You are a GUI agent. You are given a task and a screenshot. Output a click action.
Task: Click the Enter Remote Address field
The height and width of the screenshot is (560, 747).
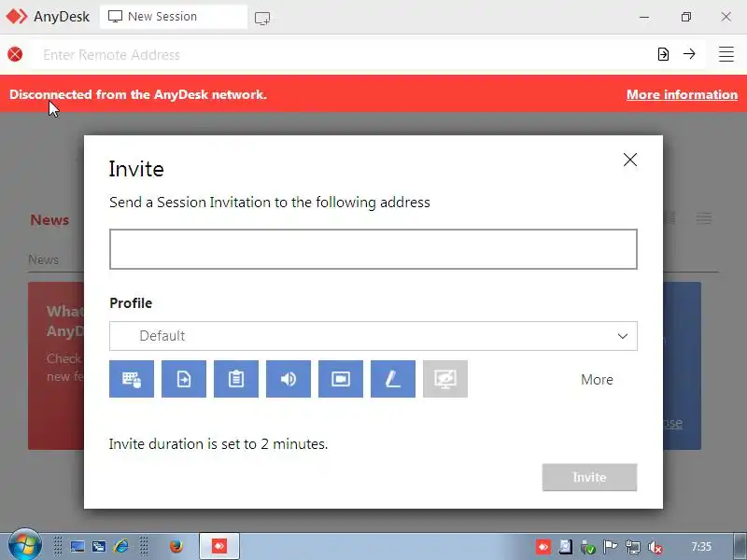341,55
